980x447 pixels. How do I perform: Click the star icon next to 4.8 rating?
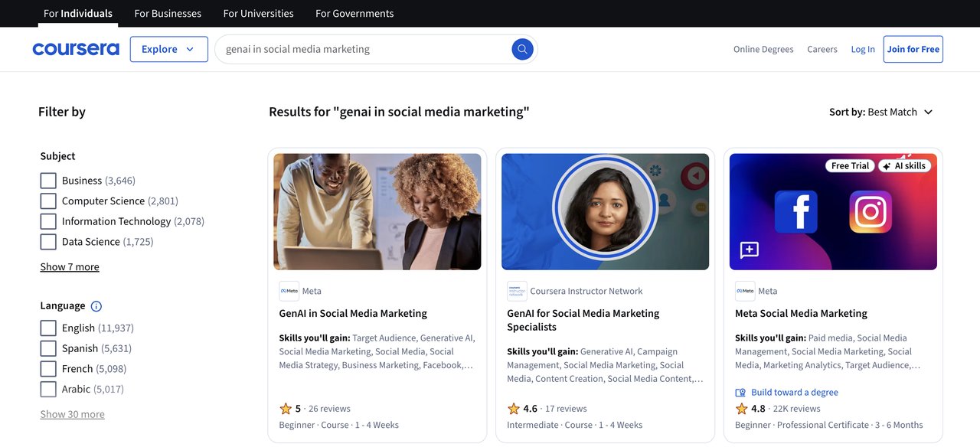[740, 409]
